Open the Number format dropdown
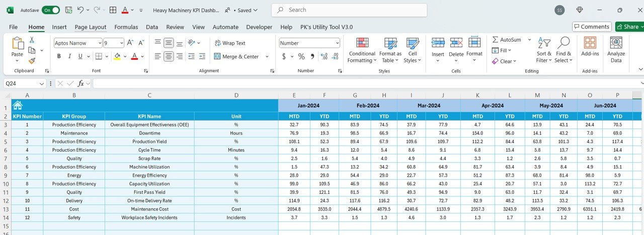The width and height of the screenshot is (644, 235). (337, 43)
